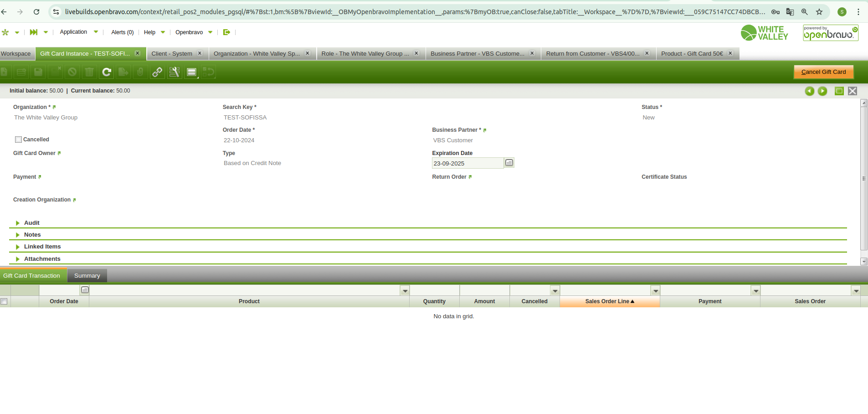Click the grayed-out Attachment paperclip icon
Image resolution: width=868 pixels, height=414 pixels.
[140, 72]
